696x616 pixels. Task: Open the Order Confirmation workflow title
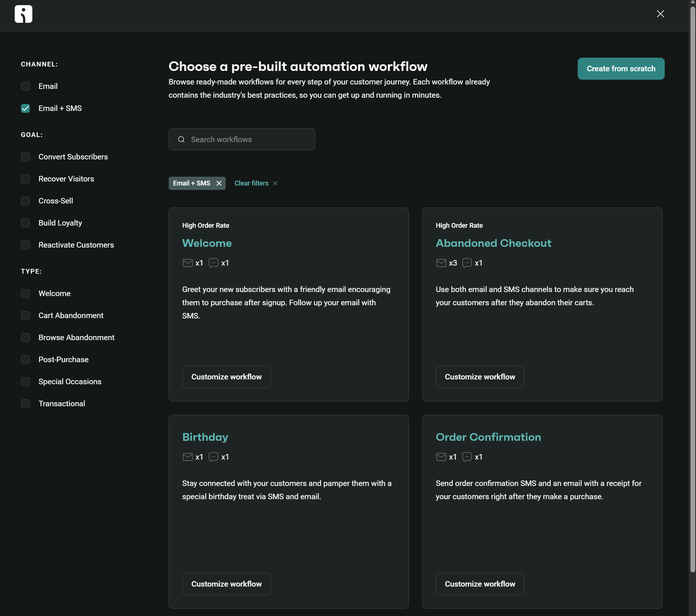click(488, 437)
